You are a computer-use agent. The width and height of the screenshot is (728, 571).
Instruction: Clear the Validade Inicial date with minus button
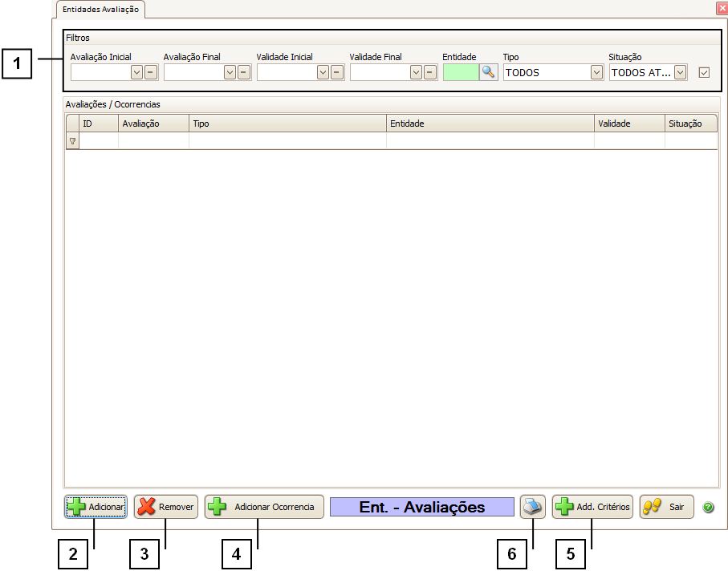click(337, 72)
